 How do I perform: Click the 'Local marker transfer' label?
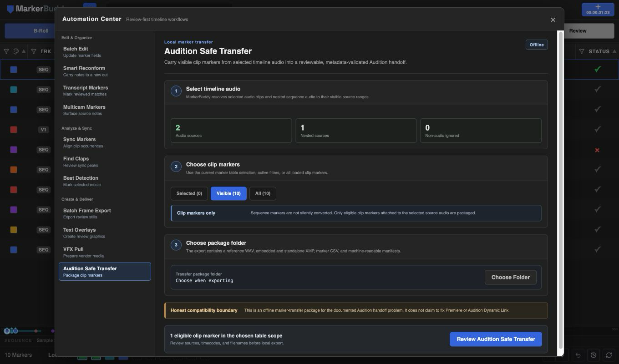pyautogui.click(x=188, y=42)
